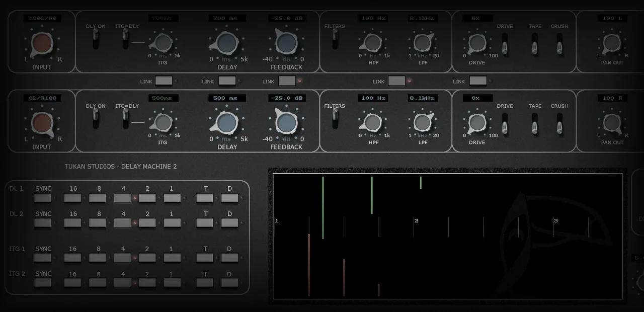Flip the DLY ON switch on delay line one
644x312 pixels.
[96, 39]
